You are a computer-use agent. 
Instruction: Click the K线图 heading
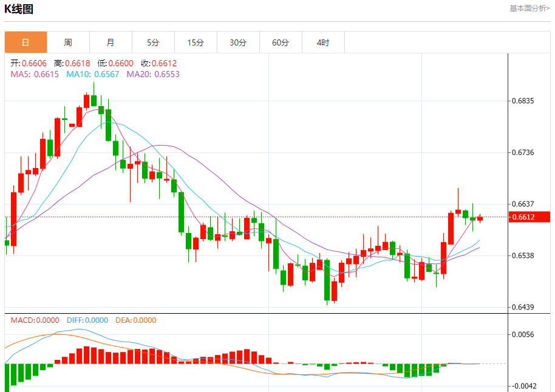pos(19,9)
